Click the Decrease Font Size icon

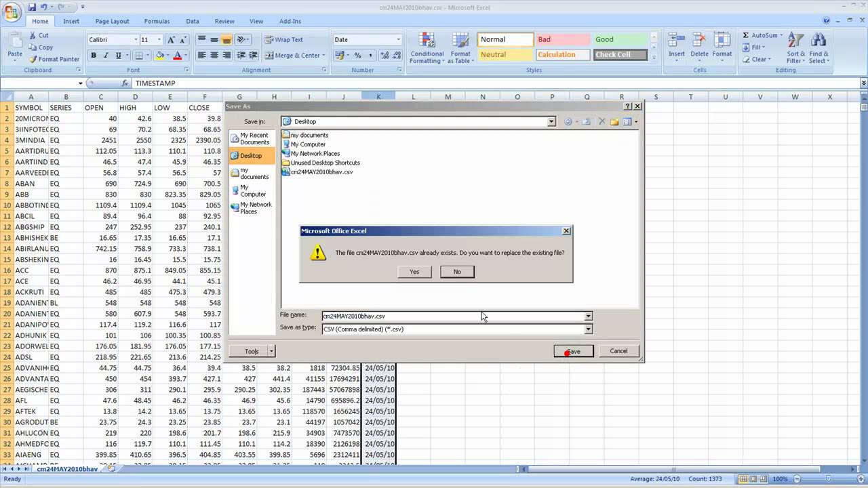pyautogui.click(x=183, y=40)
